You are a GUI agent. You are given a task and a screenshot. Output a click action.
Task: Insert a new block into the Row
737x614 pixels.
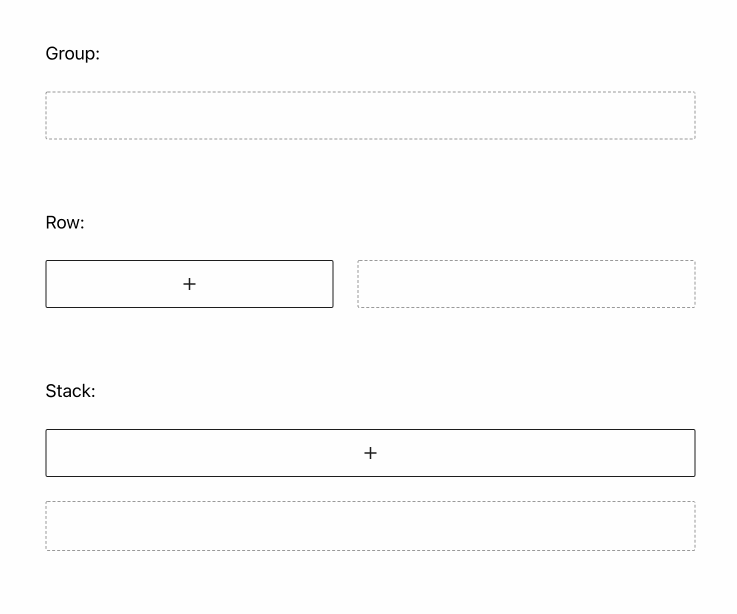tap(189, 284)
